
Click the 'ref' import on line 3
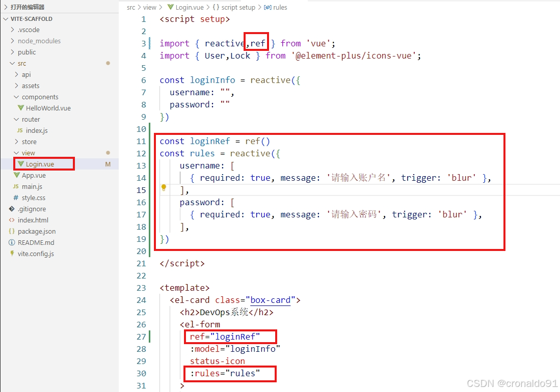point(257,43)
